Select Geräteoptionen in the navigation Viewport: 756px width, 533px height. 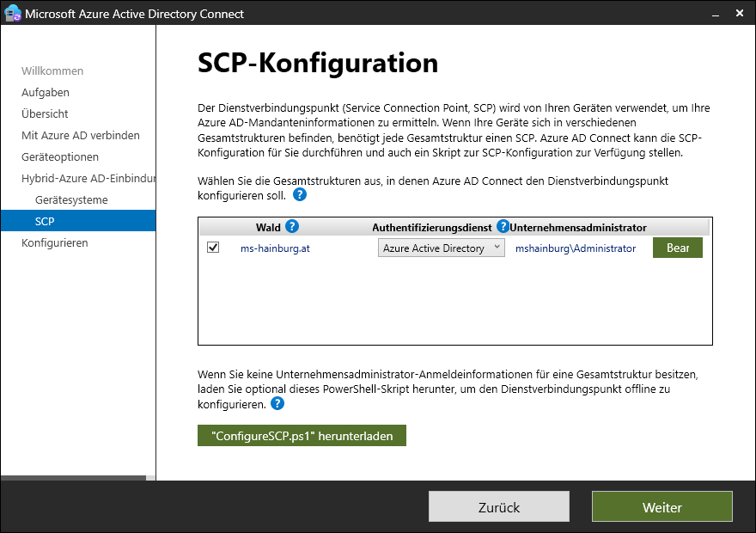(x=60, y=156)
